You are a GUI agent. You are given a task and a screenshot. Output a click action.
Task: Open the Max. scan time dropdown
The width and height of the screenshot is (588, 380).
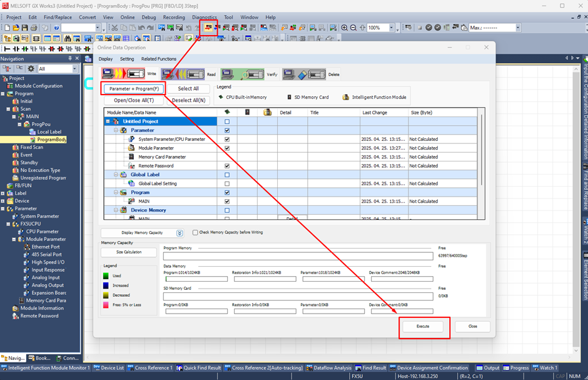point(518,28)
